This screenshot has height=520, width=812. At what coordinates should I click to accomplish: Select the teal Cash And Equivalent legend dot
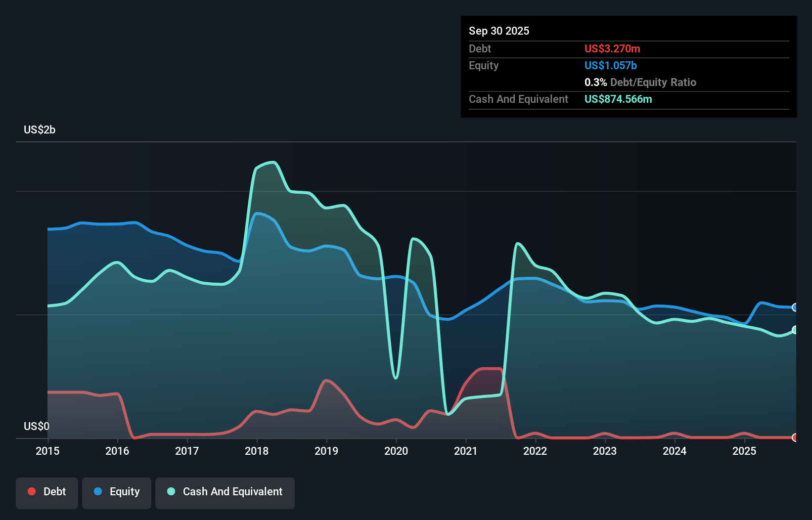tap(171, 491)
